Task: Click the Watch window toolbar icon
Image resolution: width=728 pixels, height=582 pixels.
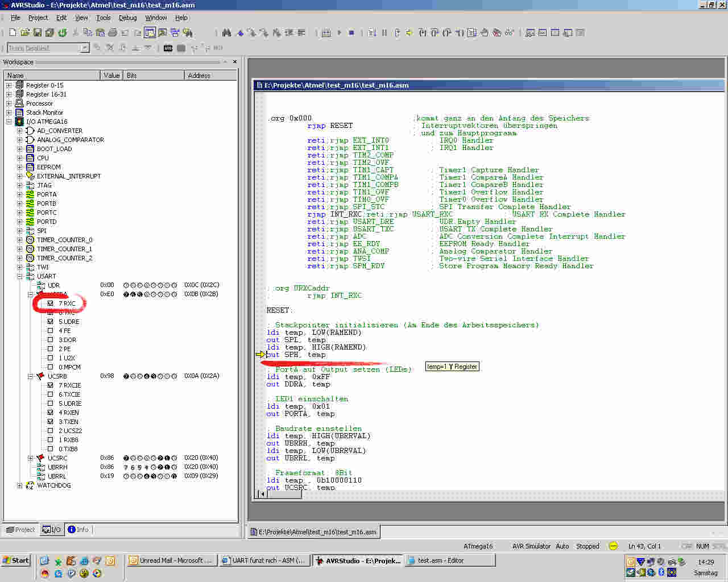Action: pos(530,33)
